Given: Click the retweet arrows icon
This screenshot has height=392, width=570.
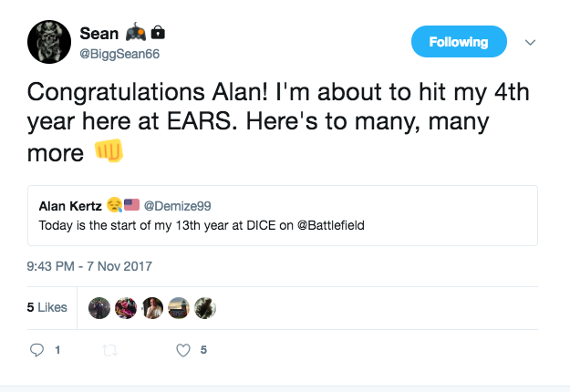Looking at the screenshot, I should [111, 349].
